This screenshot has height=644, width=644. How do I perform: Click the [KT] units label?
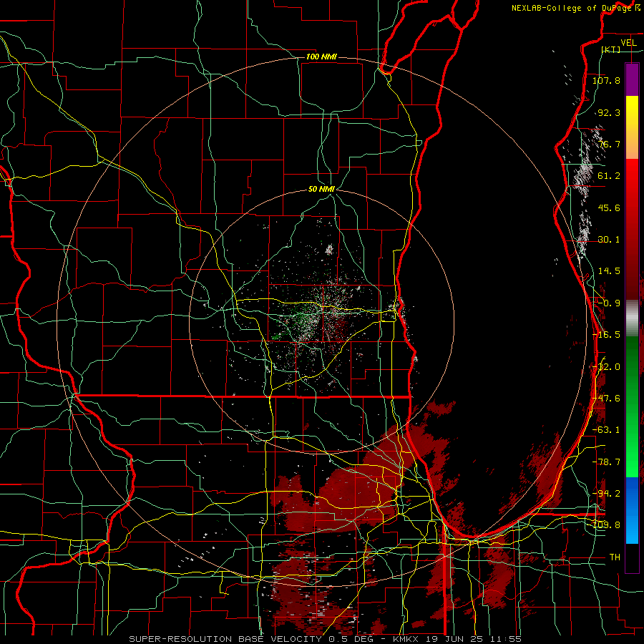611,50
